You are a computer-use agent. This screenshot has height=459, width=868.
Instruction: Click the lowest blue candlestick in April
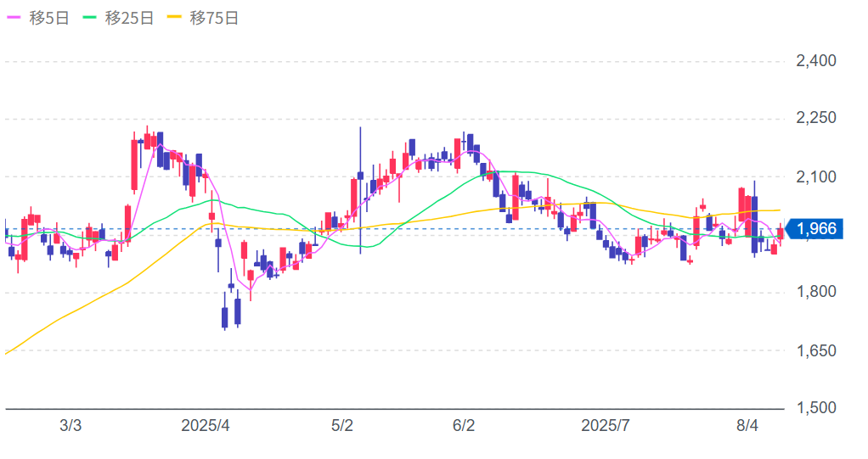click(225, 317)
